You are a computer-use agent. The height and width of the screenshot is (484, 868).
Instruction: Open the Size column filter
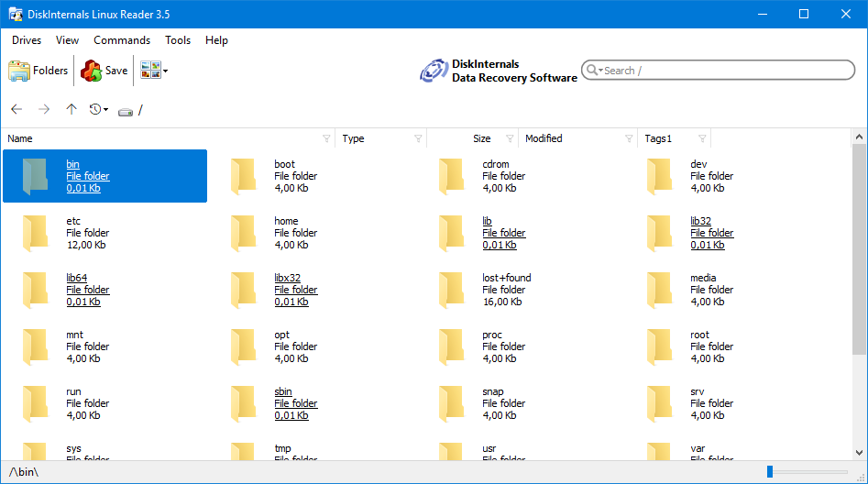coord(510,138)
